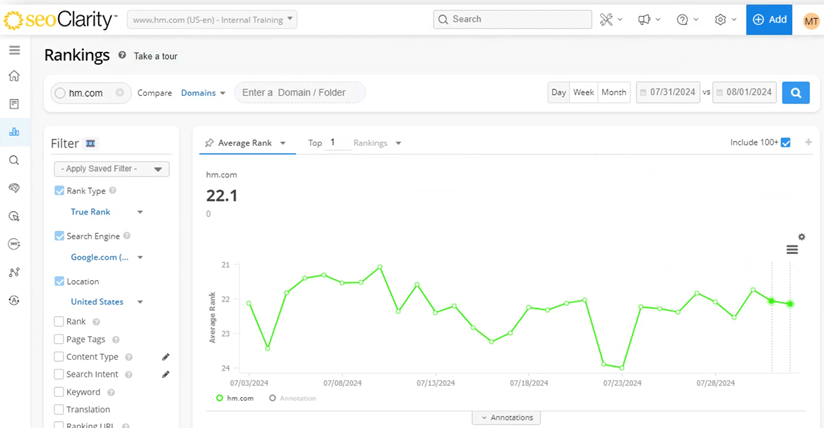
Task: Switch to Day granularity
Action: (559, 92)
